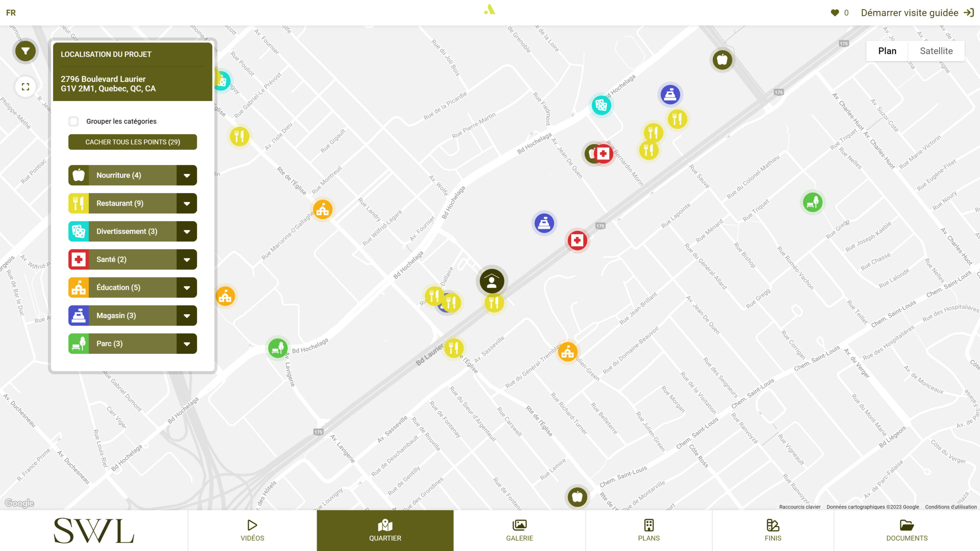Viewport: 980px width, 551px height.
Task: Click the education marker on Rue Marianna-O'Gallagher
Action: 323,209
